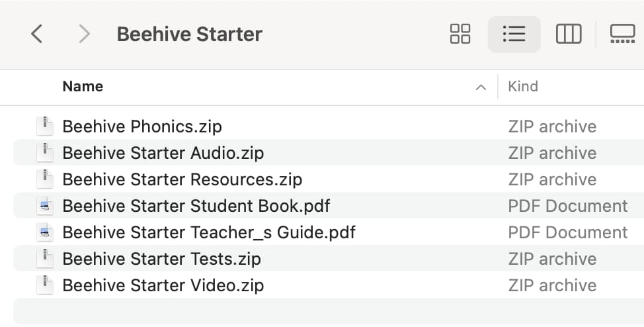Switch to gallery view
644x327 pixels.
point(622,34)
